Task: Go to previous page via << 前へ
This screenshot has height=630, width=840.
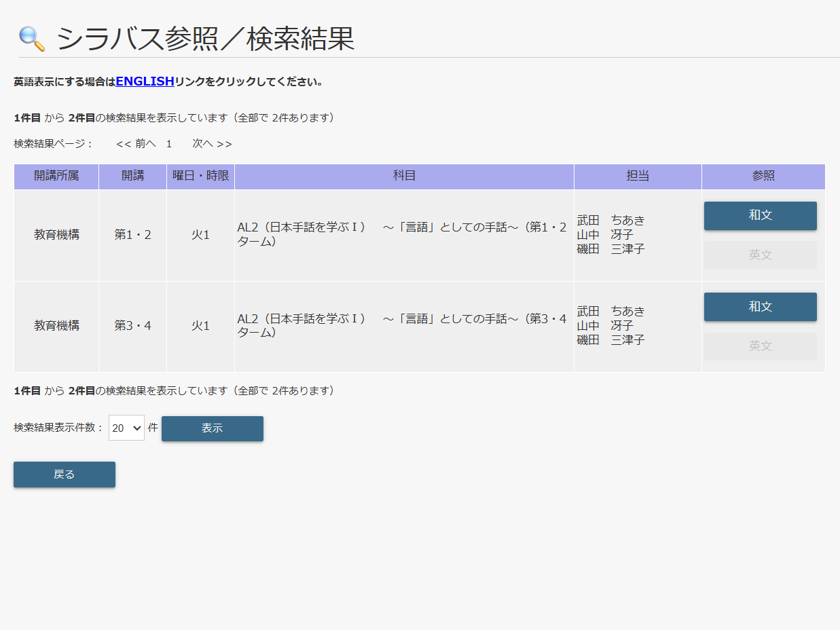Action: pyautogui.click(x=136, y=144)
